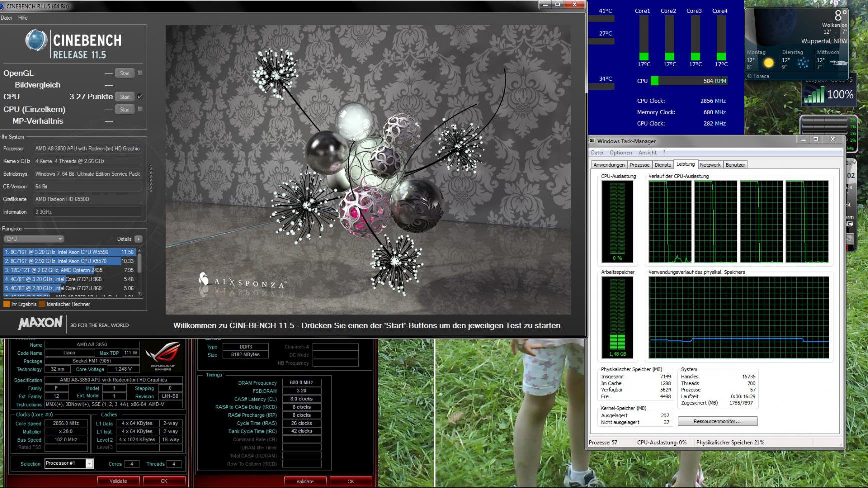Start the CPU (Einzelkern) benchmark

125,109
